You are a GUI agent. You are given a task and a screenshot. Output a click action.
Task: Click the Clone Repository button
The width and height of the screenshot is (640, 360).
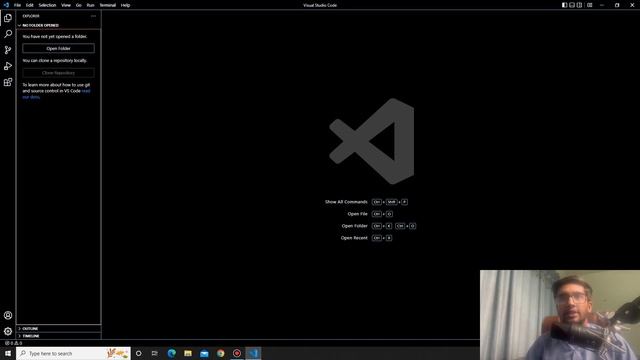tap(58, 73)
